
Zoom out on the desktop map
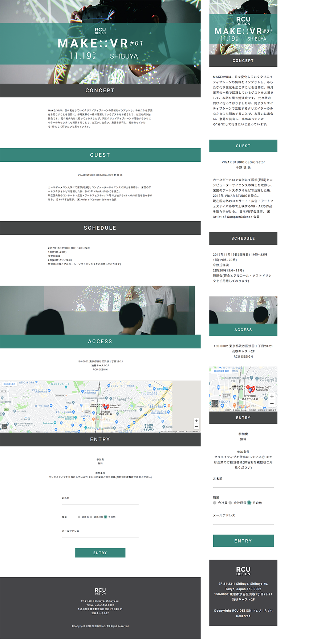click(x=196, y=427)
